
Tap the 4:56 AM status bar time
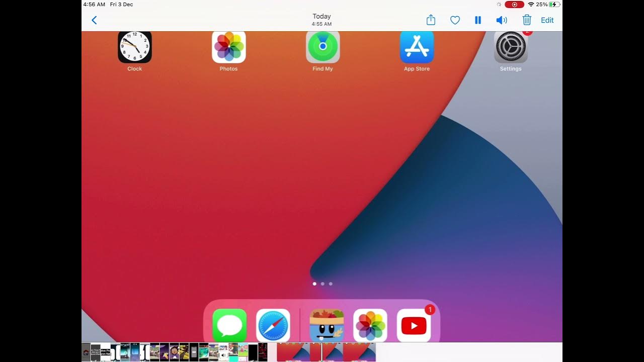coord(94,5)
